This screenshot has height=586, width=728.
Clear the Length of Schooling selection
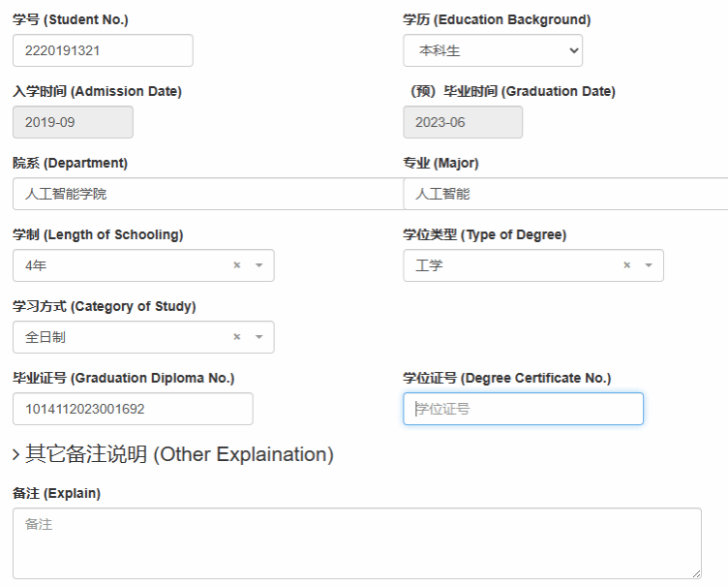[236, 265]
